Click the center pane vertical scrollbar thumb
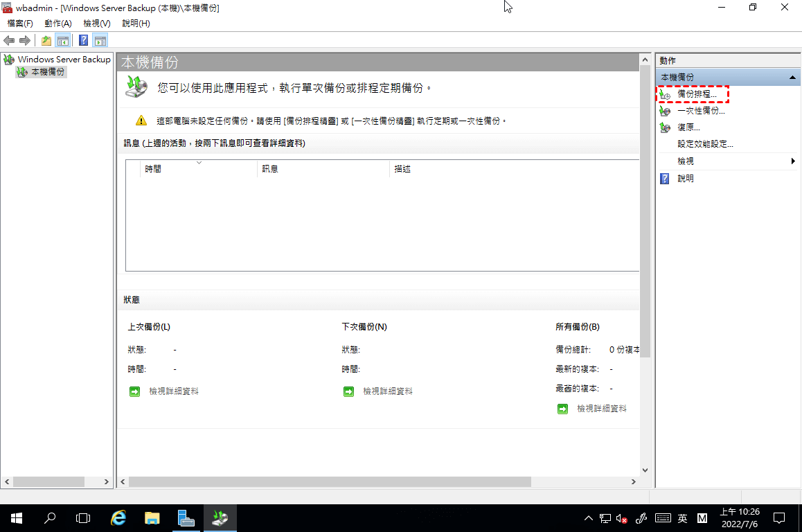 (x=645, y=212)
